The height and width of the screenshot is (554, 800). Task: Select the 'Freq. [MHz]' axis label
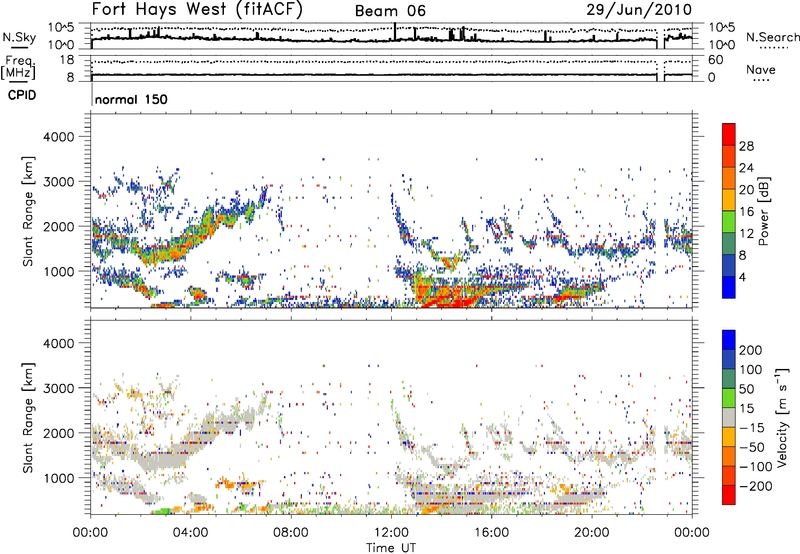[18, 68]
